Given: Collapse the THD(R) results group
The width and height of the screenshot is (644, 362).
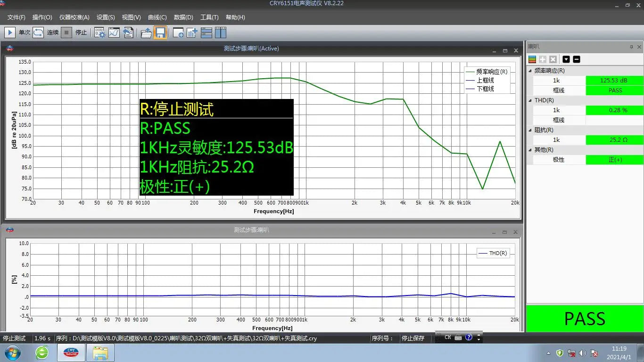Looking at the screenshot, I should pyautogui.click(x=530, y=100).
